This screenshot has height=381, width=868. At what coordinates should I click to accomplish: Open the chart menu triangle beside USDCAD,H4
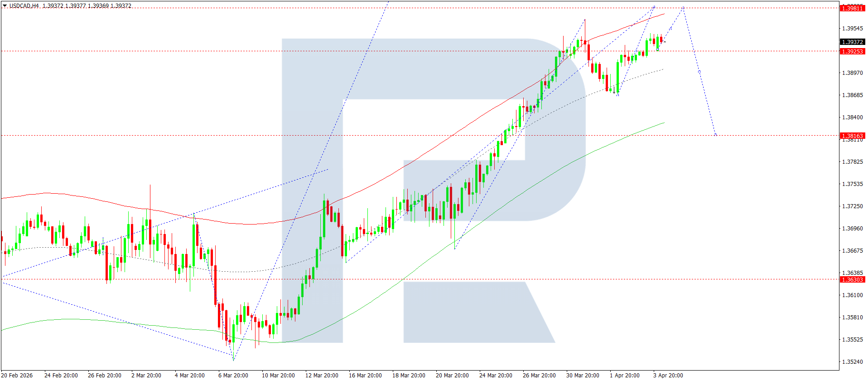[x=5, y=6]
